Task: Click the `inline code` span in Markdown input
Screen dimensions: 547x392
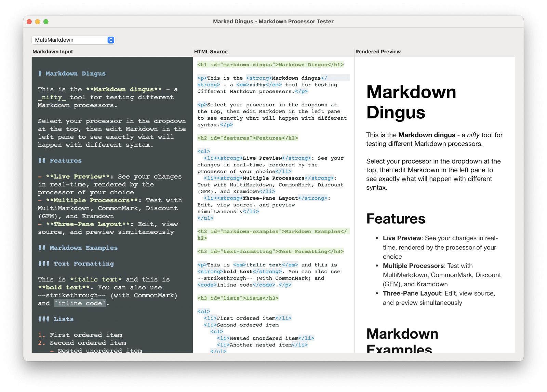Action: [x=80, y=303]
